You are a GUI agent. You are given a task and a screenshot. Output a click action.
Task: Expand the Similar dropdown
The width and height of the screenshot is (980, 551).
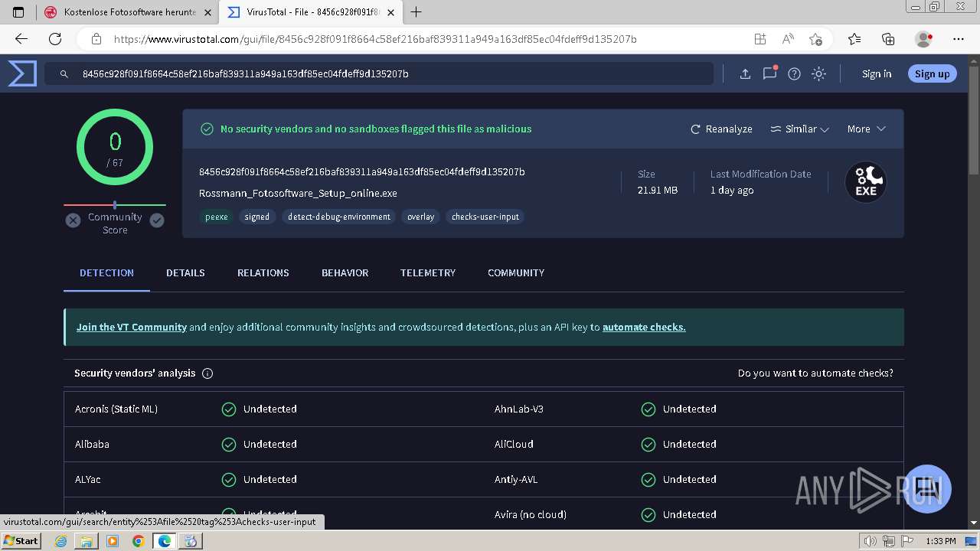pos(800,129)
